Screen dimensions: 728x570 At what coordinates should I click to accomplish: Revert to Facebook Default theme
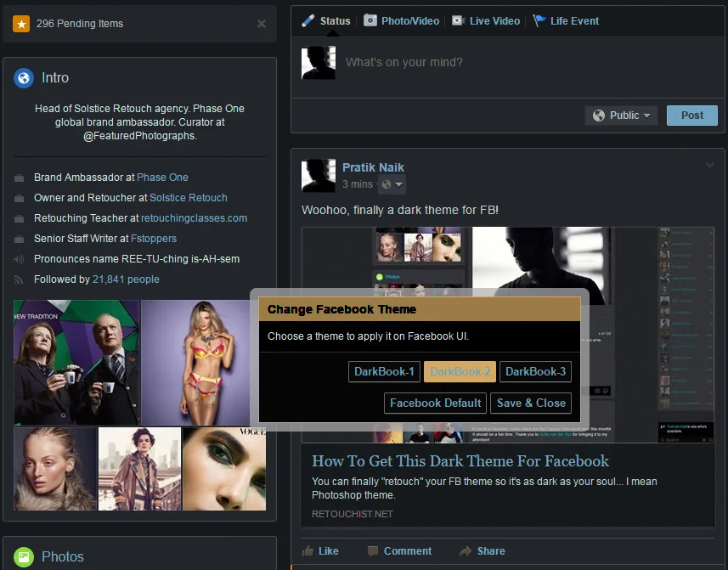point(436,404)
